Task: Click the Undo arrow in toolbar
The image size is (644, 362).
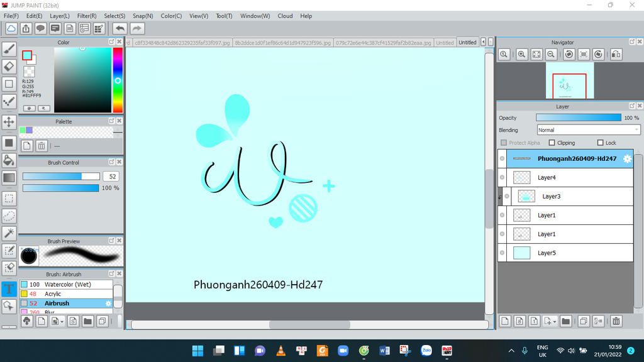Action: [x=120, y=28]
